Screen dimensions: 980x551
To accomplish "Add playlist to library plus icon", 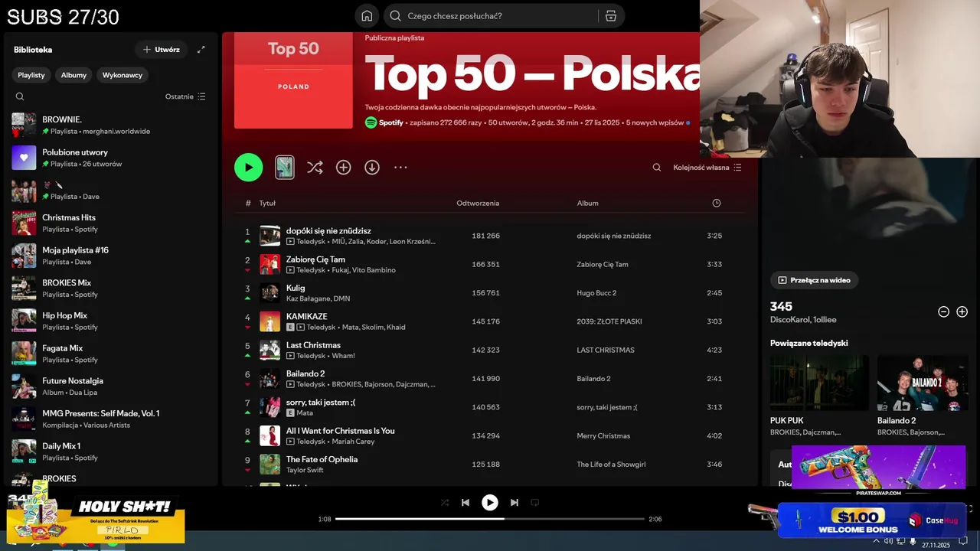I will 344,168.
